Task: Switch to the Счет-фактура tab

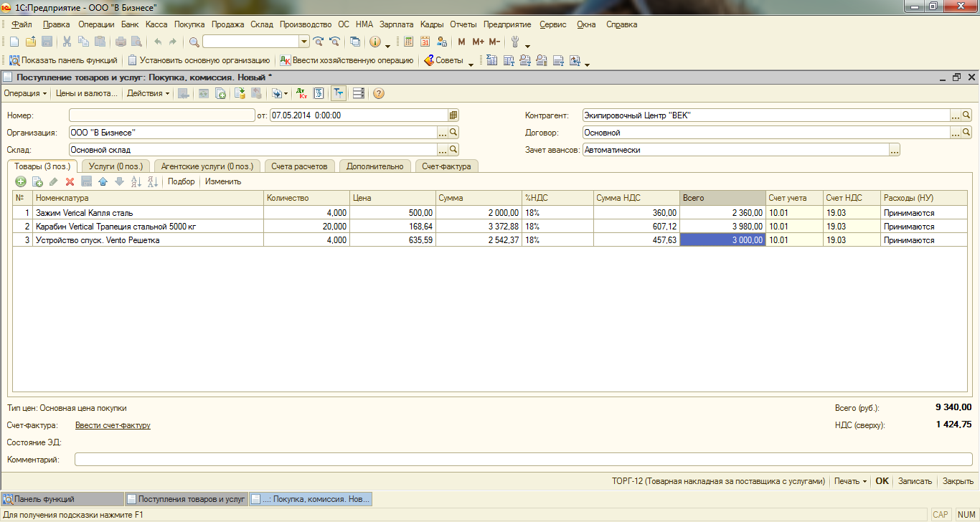Action: (446, 166)
